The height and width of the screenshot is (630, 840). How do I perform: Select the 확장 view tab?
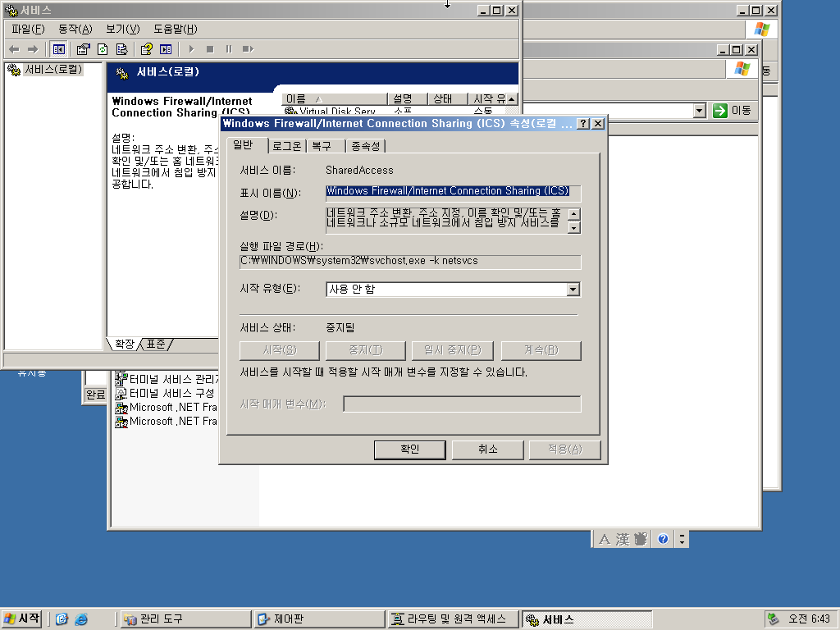(x=125, y=344)
